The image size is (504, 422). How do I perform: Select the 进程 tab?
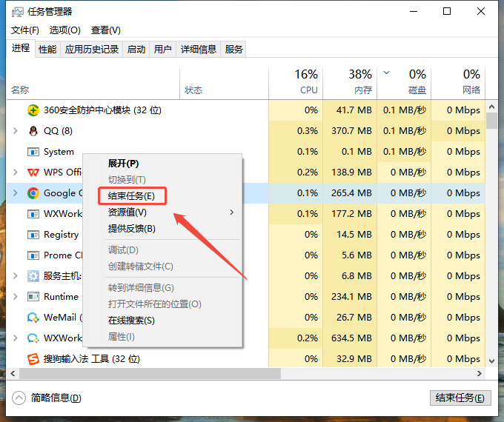point(21,48)
